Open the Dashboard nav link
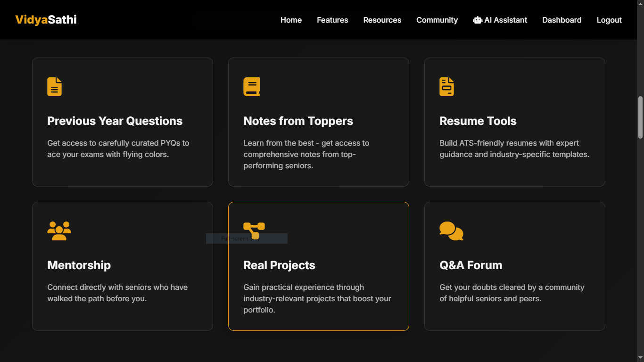644x362 pixels. click(562, 20)
